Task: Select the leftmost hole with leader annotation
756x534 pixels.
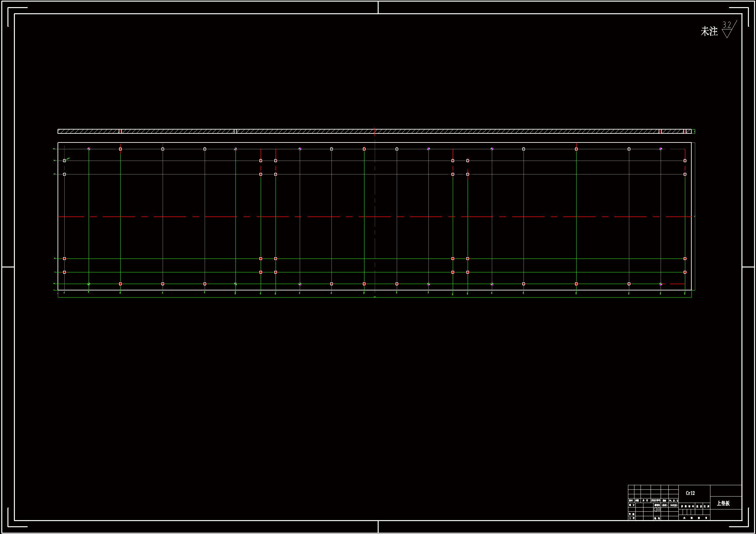Action: pyautogui.click(x=65, y=161)
